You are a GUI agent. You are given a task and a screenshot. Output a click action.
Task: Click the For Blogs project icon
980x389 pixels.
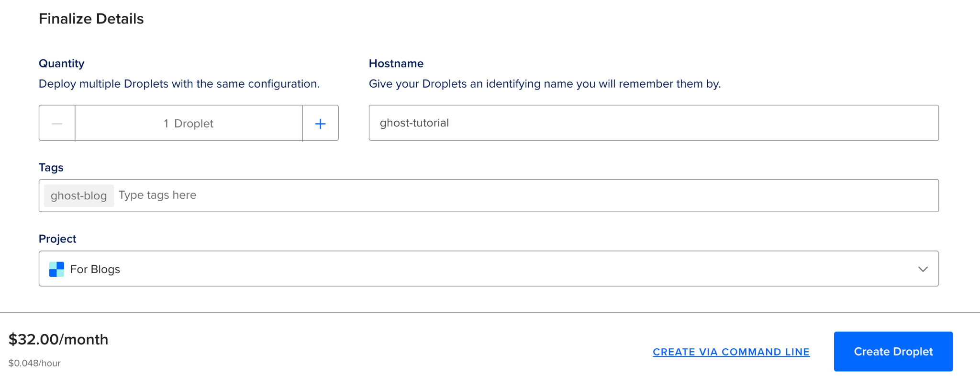(56, 269)
